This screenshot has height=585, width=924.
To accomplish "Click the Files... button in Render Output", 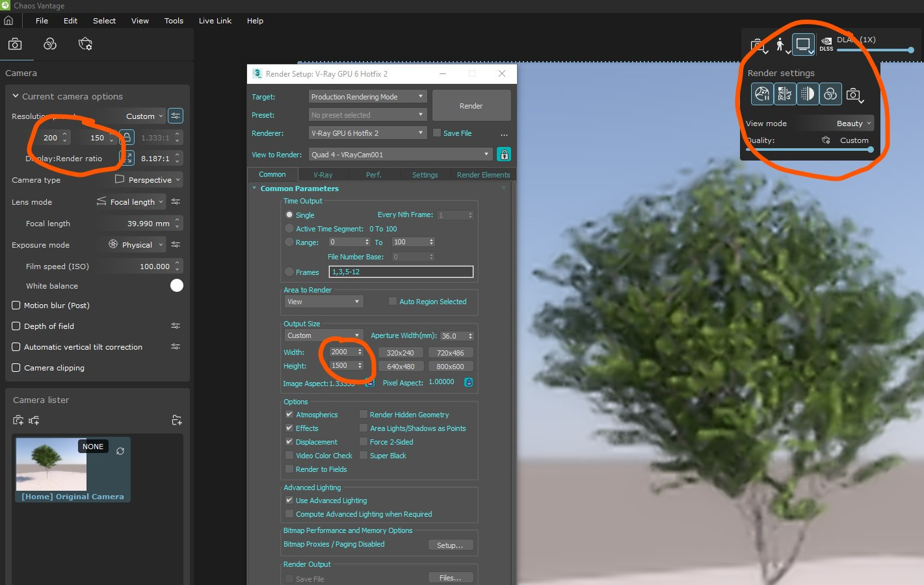I will (x=450, y=578).
